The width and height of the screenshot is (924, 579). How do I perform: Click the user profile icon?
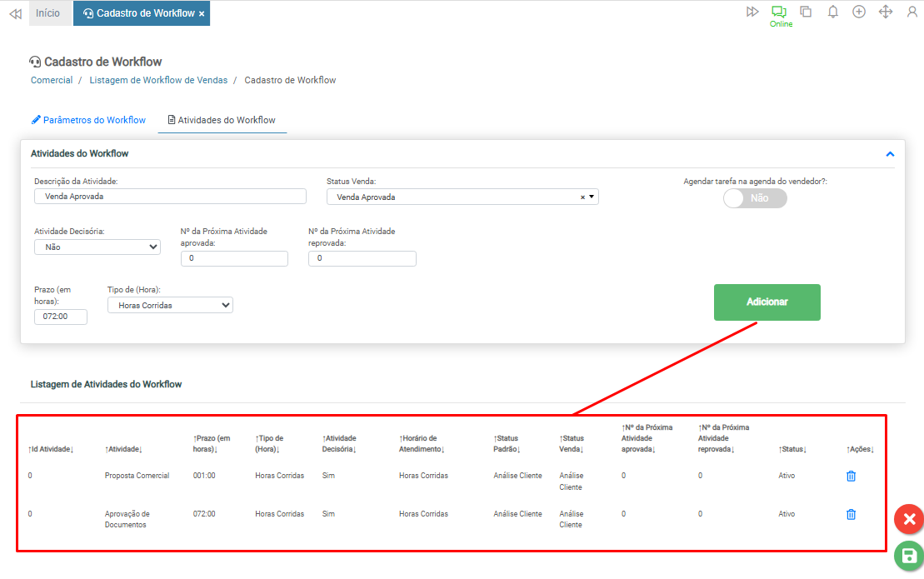(x=912, y=12)
